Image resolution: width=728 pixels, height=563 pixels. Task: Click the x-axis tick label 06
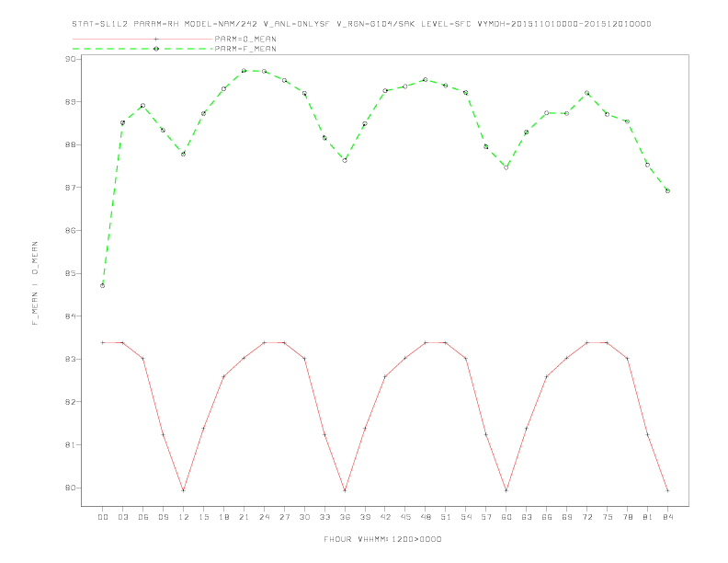[143, 517]
